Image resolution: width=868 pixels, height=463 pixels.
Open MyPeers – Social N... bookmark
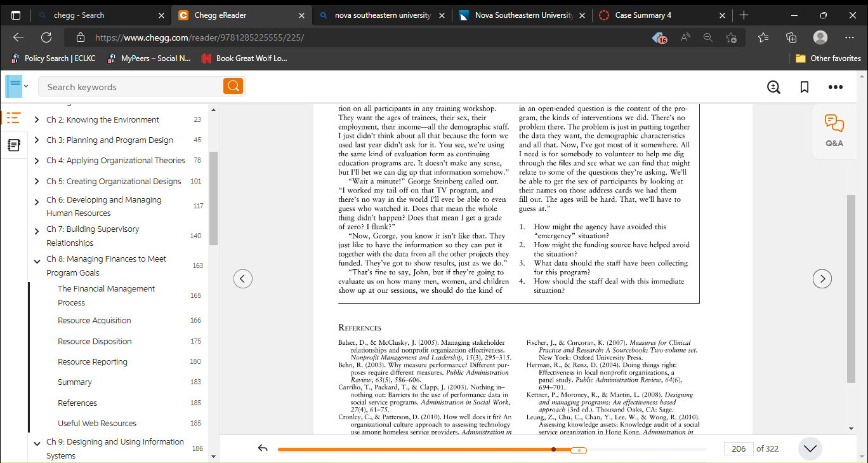[x=148, y=58]
